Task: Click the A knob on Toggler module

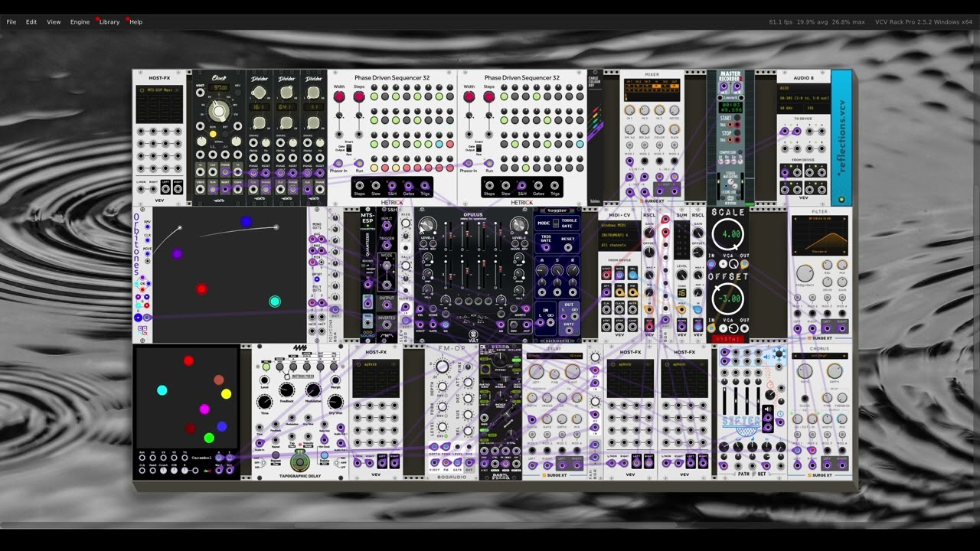Action: coord(543,270)
